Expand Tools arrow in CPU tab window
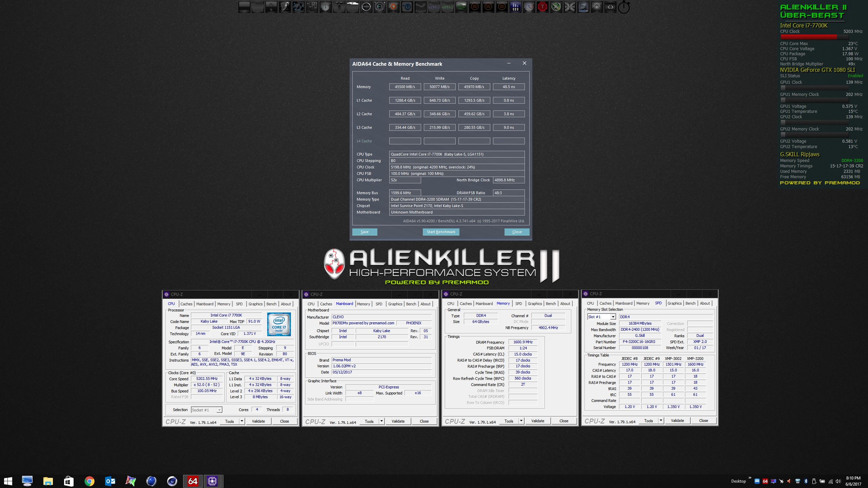 coord(242,421)
